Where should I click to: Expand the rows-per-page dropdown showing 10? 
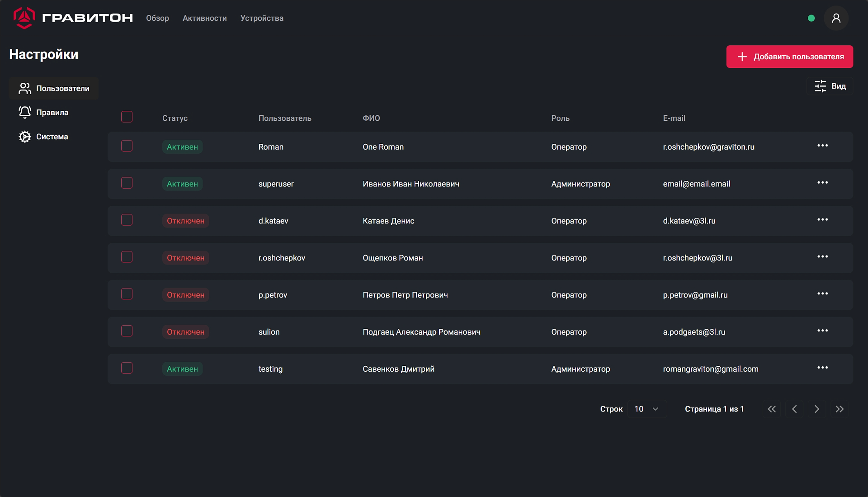[x=646, y=409]
